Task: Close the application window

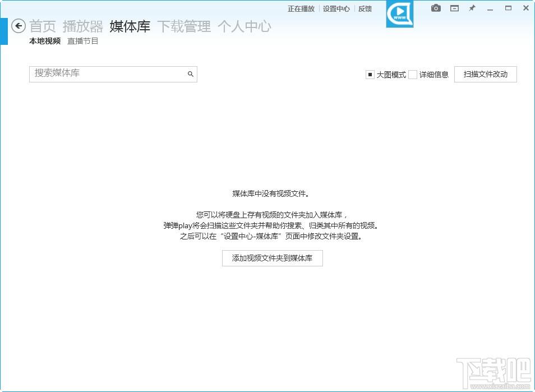Action: coord(526,8)
